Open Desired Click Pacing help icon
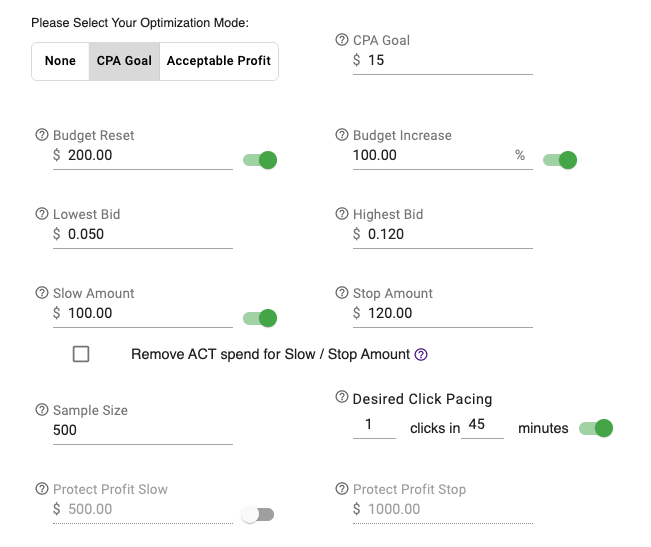The height and width of the screenshot is (547, 651). click(341, 397)
